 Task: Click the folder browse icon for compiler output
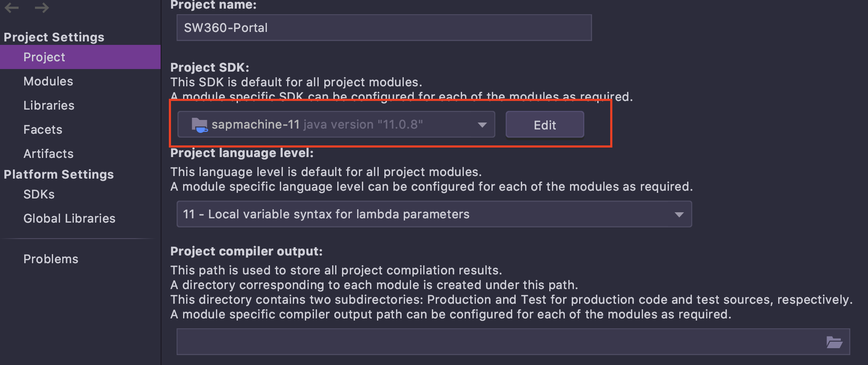click(x=835, y=341)
